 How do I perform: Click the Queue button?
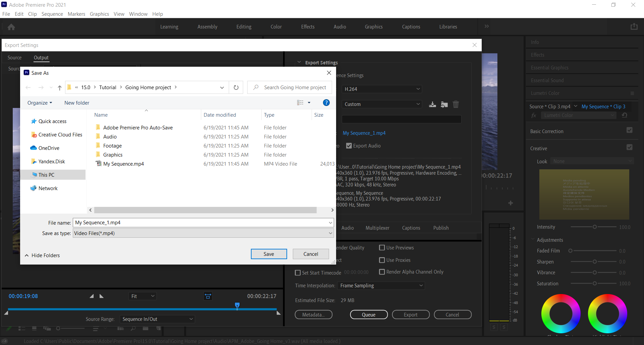pos(369,315)
